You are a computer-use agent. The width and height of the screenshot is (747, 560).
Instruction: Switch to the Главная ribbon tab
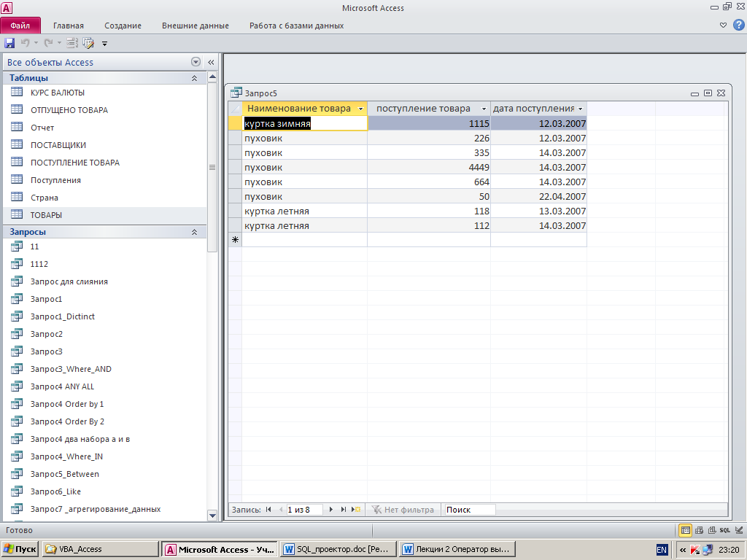[x=68, y=26]
